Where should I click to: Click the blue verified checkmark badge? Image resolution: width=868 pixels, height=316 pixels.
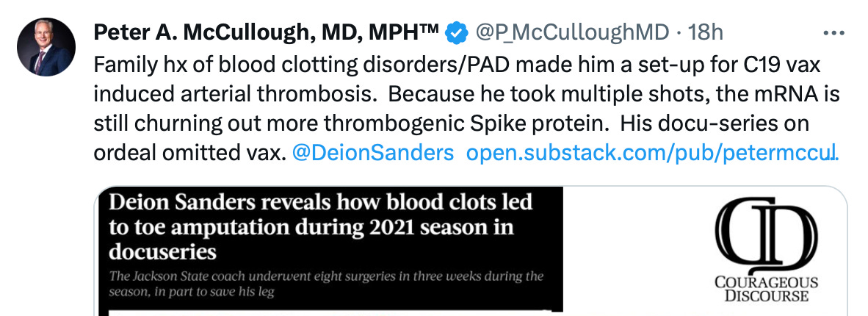[x=457, y=32]
